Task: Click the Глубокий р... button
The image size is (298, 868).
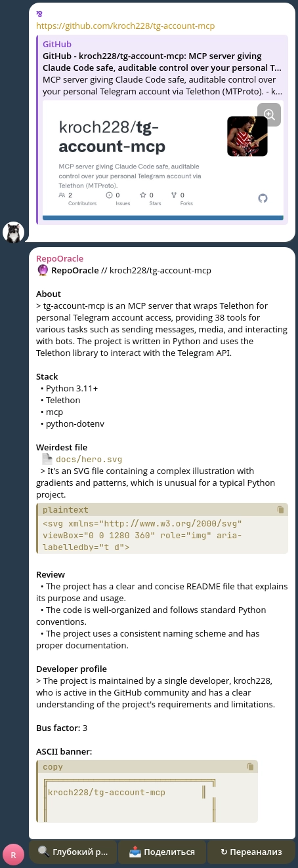Action: pos(73,852)
